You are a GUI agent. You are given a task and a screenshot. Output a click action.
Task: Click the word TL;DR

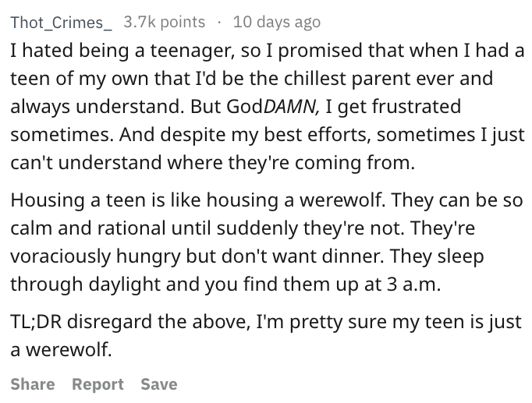[x=36, y=322]
